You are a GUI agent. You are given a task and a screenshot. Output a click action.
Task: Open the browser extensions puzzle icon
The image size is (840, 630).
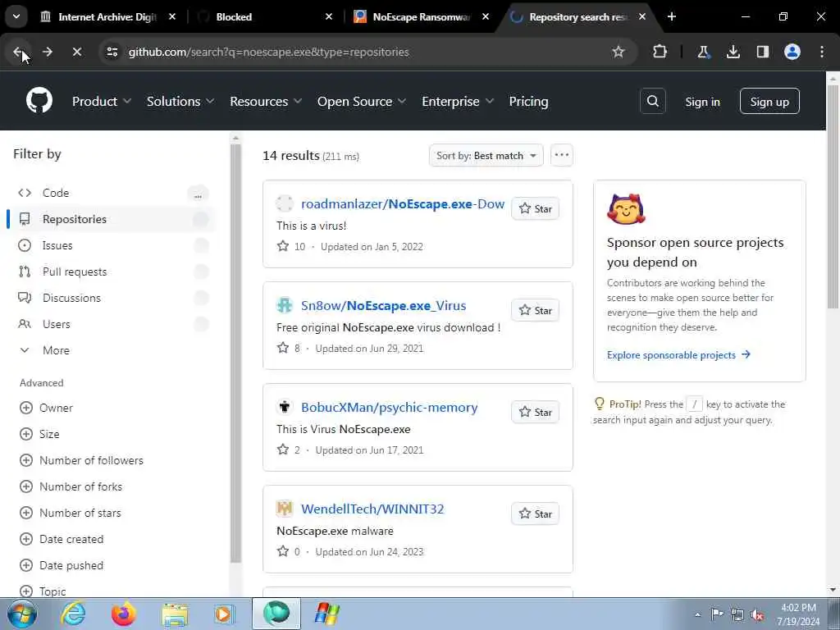(x=660, y=52)
